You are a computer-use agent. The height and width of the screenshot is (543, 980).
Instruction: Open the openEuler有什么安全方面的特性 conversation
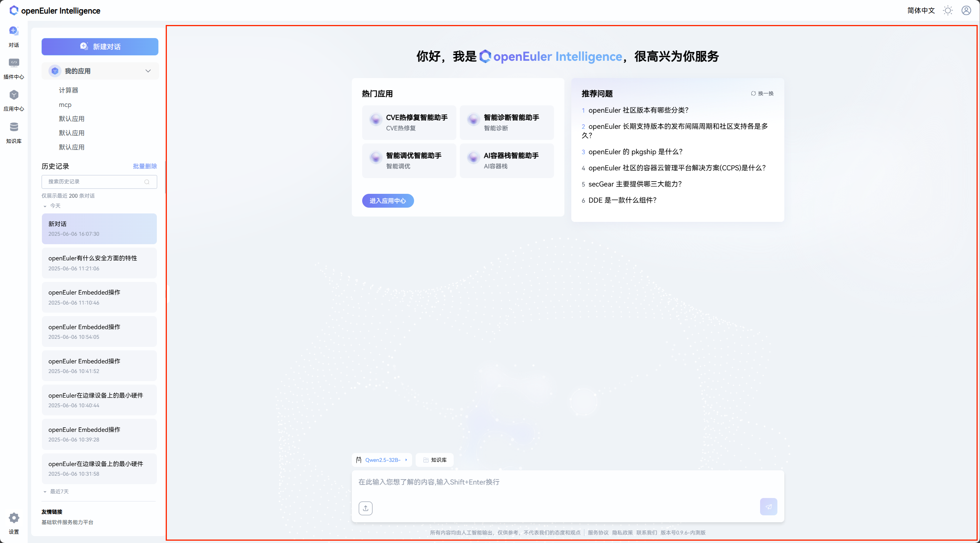(x=99, y=263)
